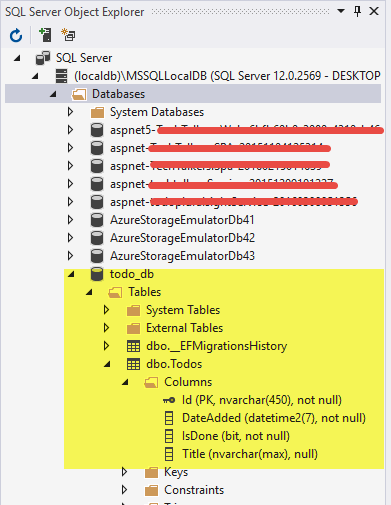Close the SQL Server Object Explorer panel
This screenshot has width=391, height=505.
point(374,11)
